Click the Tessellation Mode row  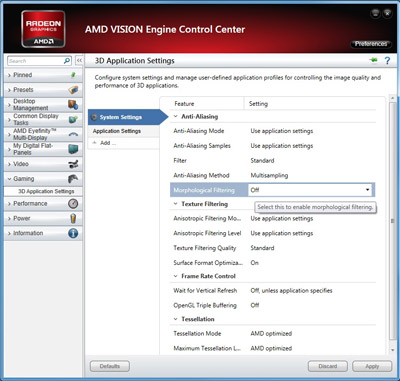272,333
